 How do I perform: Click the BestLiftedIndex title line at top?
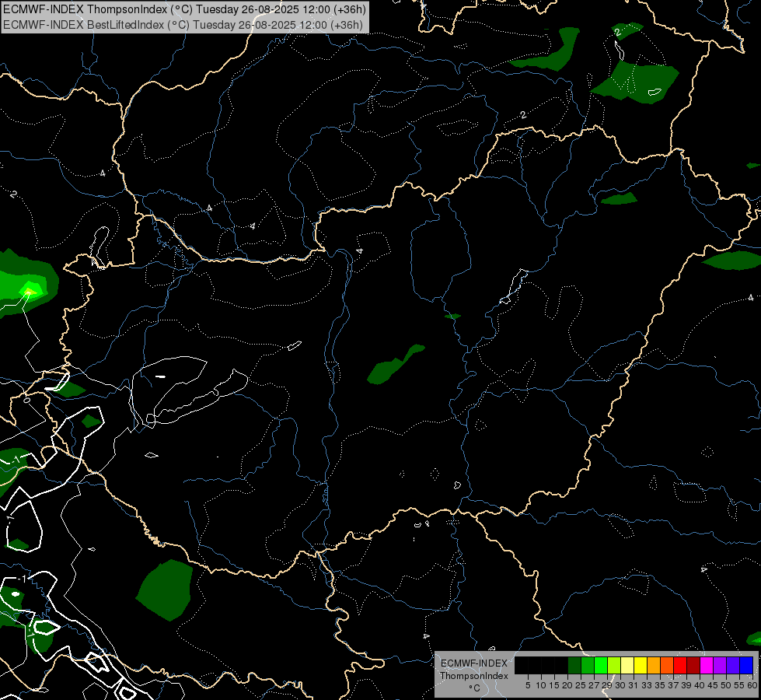(183, 25)
